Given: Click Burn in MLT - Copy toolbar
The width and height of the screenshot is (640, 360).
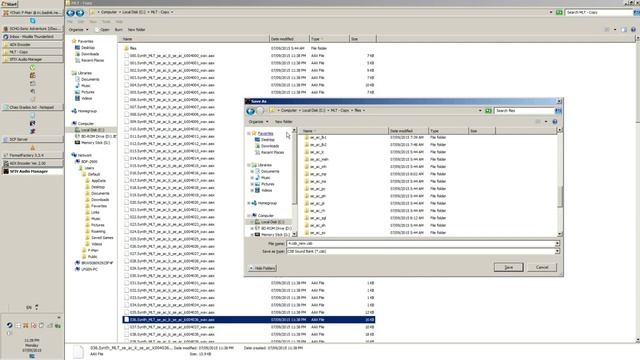Looking at the screenshot, I should point(118,29).
